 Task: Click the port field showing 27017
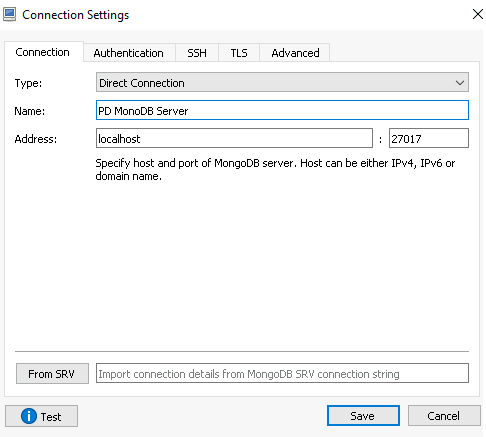[429, 138]
